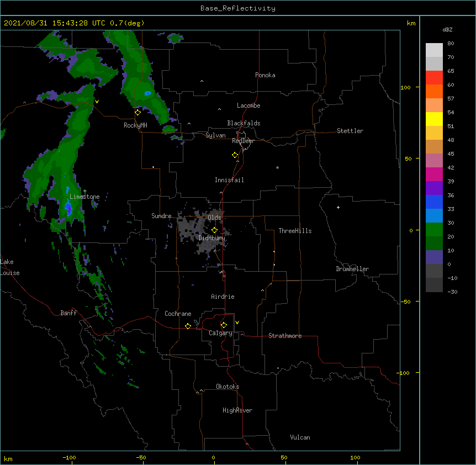Pick the purple 36-39 dBZ legend color
Screen dimensions: 476x465
click(434, 188)
